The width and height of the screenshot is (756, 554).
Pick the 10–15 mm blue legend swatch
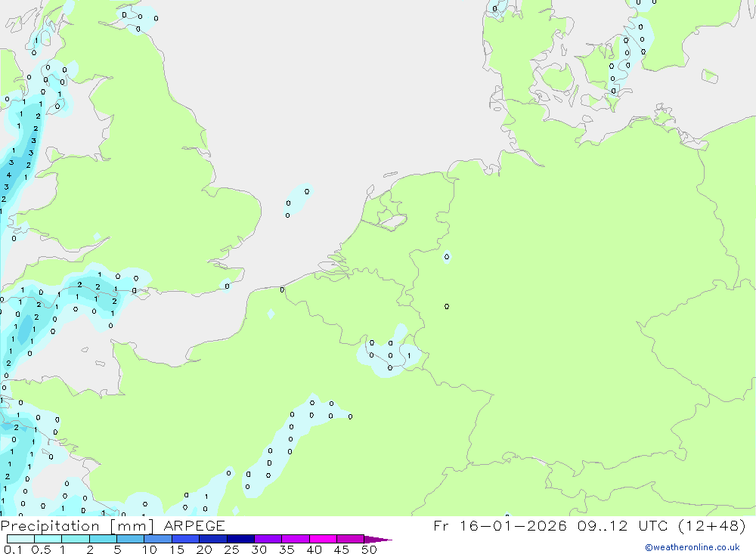coord(158,539)
